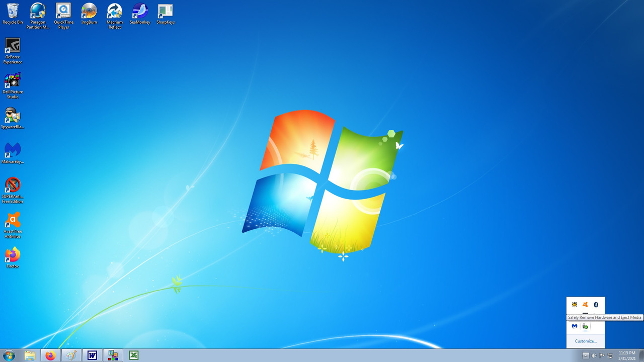Image resolution: width=644 pixels, height=362 pixels.
Task: Open Excel from the taskbar
Action: point(133,355)
